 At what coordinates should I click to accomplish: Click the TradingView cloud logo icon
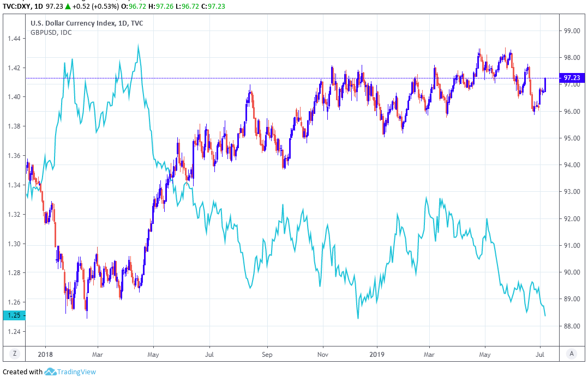(x=51, y=372)
